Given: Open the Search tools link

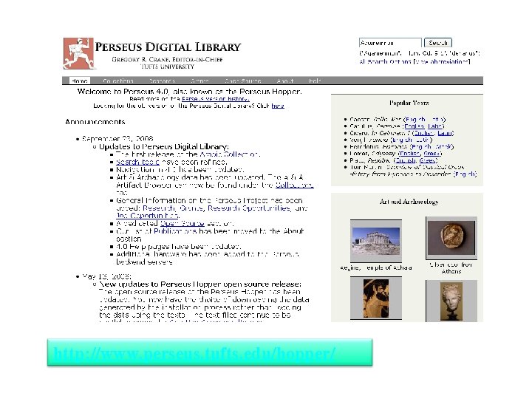Looking at the screenshot, I should (137, 162).
